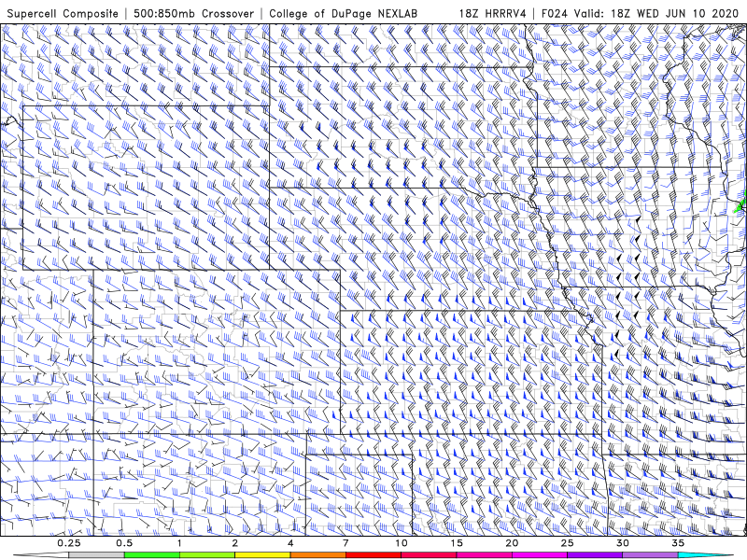747x560 pixels.
Task: Select the gray 0.25–0.5 legend swatch
Action: [x=96, y=555]
